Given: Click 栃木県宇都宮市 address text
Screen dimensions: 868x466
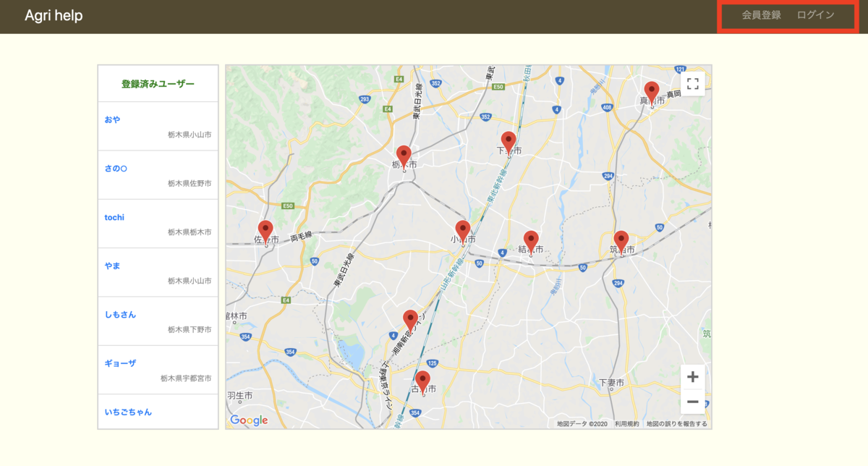Looking at the screenshot, I should coord(186,378).
